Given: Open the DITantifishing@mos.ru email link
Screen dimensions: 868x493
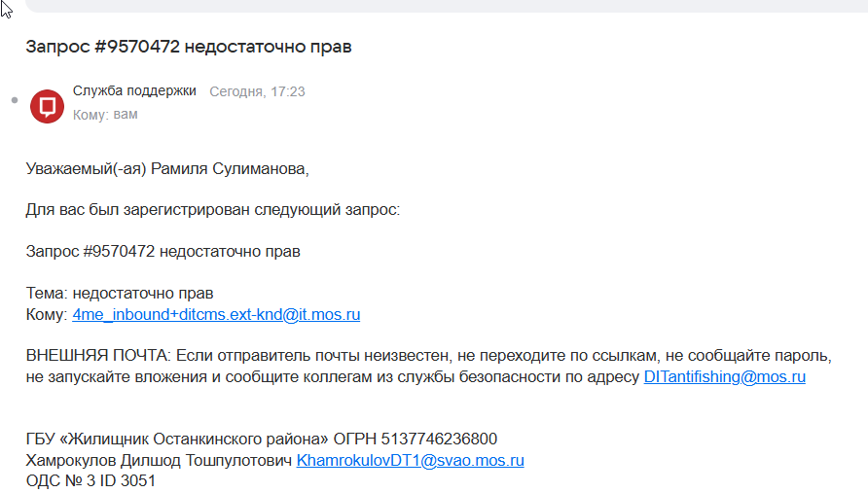Looking at the screenshot, I should point(725,377).
